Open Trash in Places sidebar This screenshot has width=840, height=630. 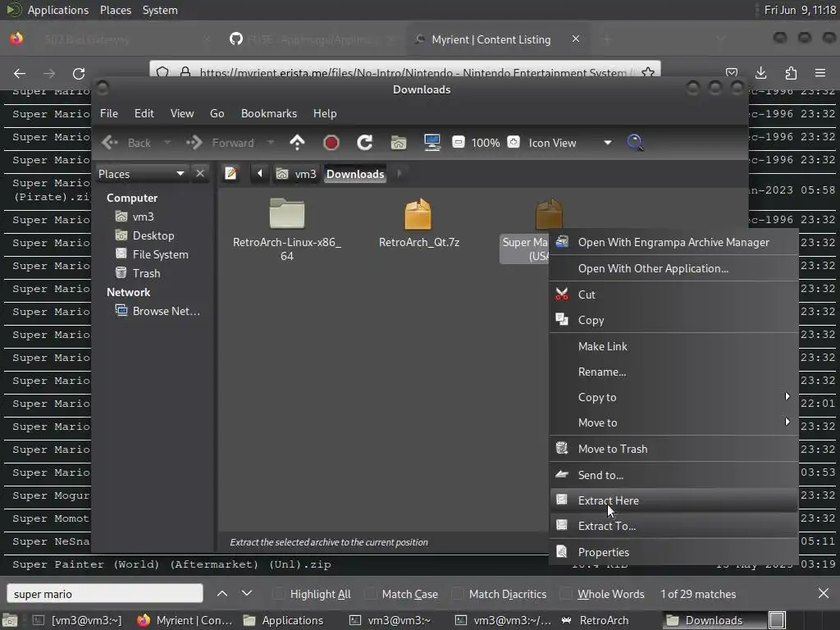pyautogui.click(x=138, y=273)
